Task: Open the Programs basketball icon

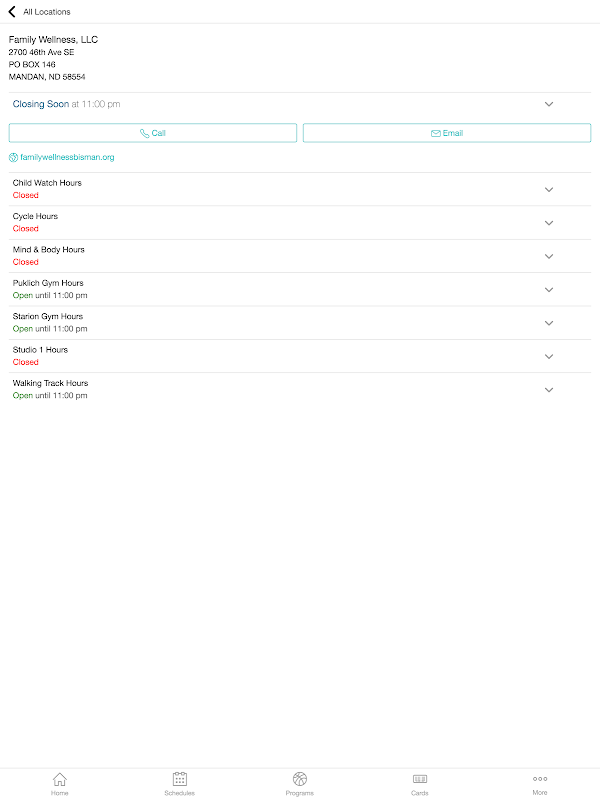Action: (x=300, y=779)
